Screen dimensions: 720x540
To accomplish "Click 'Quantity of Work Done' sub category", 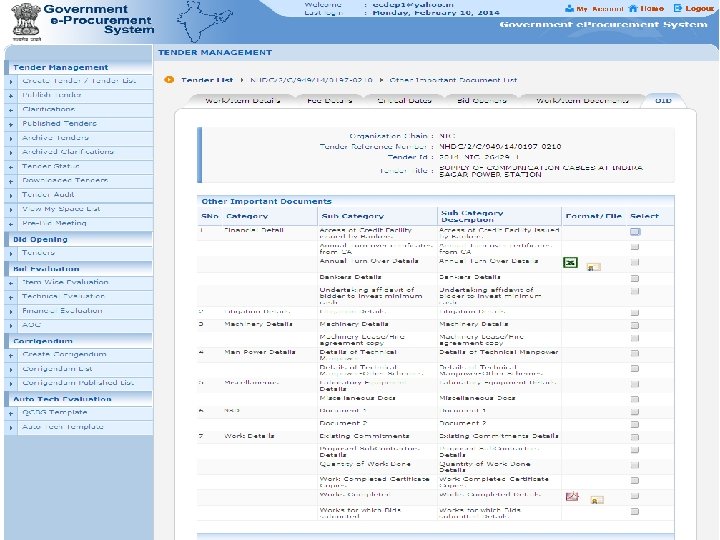I will tap(365, 464).
